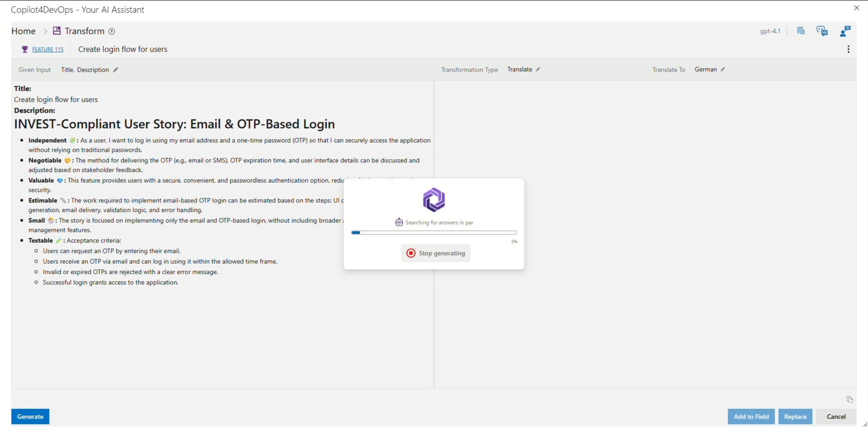Click the 5% progress bar
The height and width of the screenshot is (427, 868).
(434, 232)
